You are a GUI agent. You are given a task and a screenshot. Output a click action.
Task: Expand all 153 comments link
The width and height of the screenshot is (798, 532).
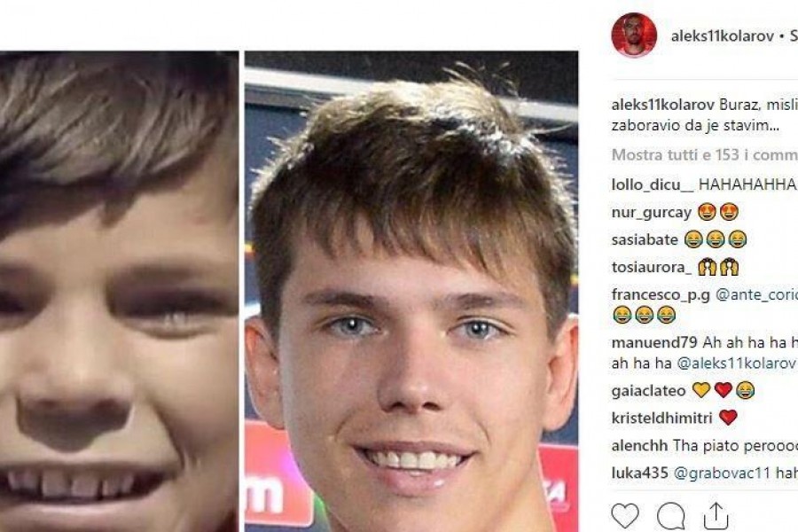tap(704, 155)
